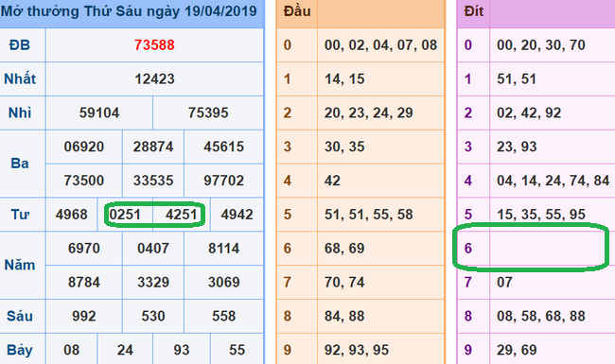The height and width of the screenshot is (364, 615).
Task: Click seventh prize number 24
Action: point(125,350)
